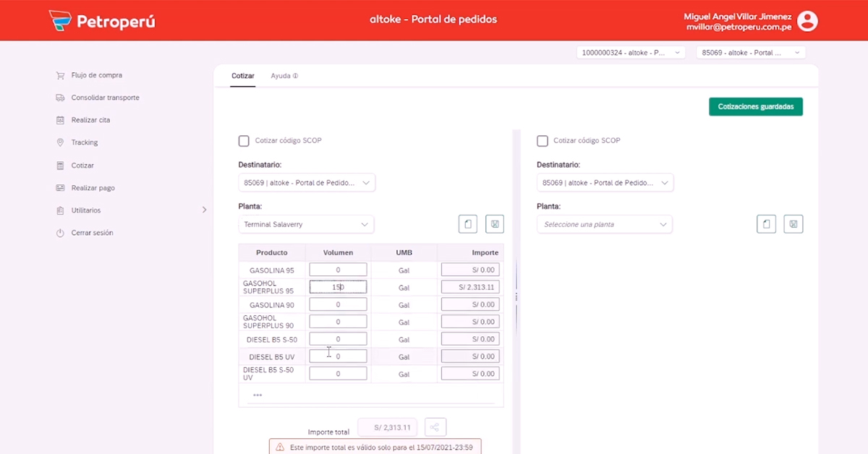Image resolution: width=868 pixels, height=454 pixels.
Task: Click the save icon beside Terminal Salaverry
Action: (495, 224)
